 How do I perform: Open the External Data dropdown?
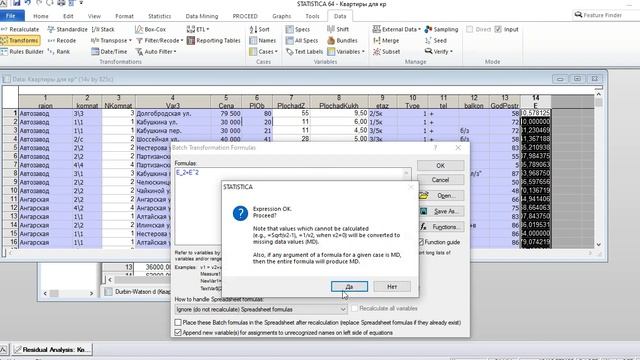397,29
